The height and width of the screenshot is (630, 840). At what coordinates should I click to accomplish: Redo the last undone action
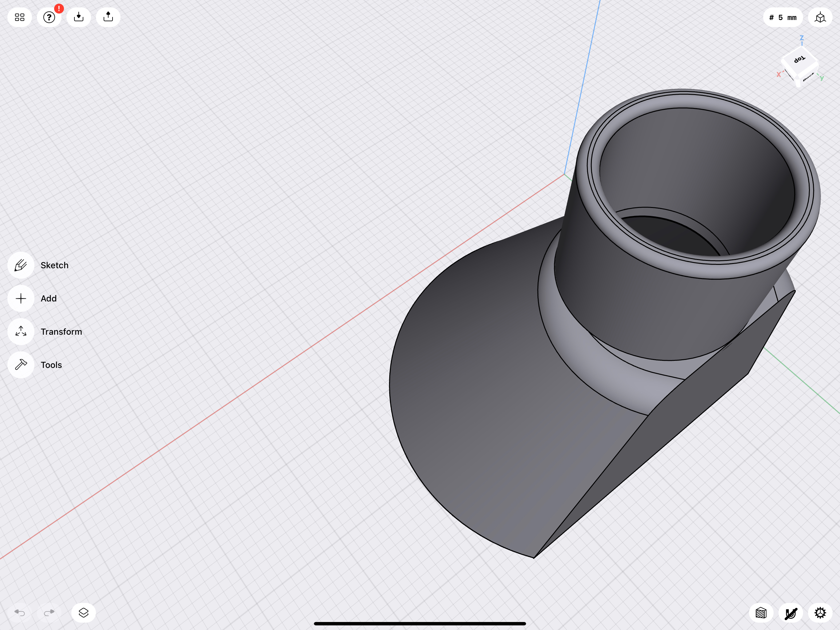50,612
